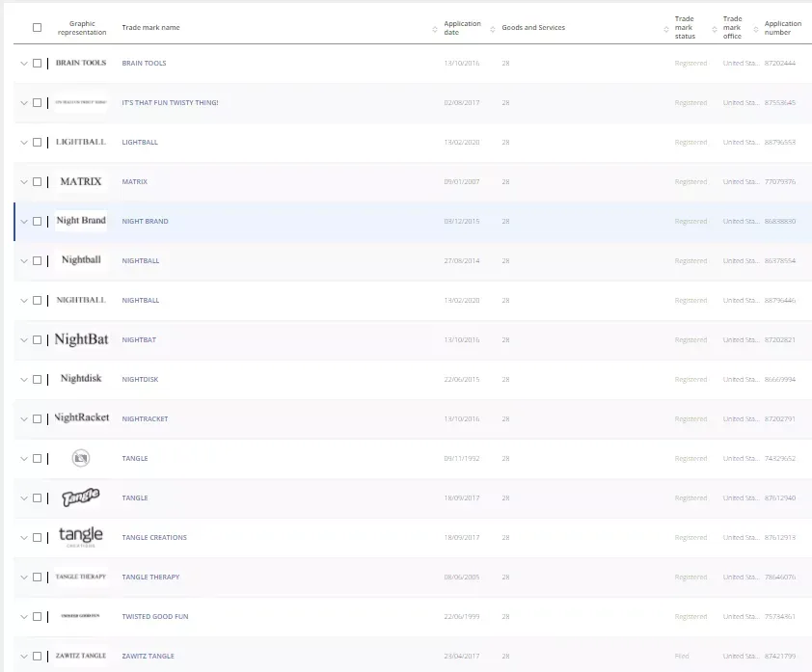
Task: Click the Application date sort arrows
Action: point(493,28)
